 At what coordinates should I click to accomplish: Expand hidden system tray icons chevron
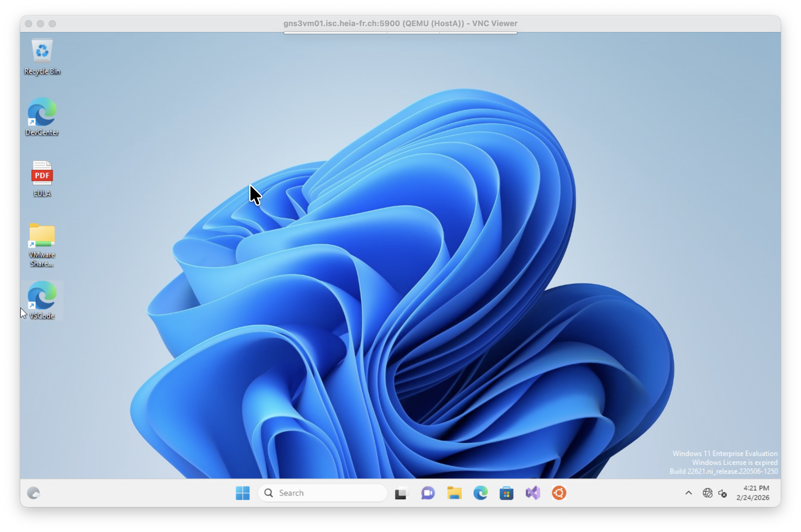click(688, 493)
